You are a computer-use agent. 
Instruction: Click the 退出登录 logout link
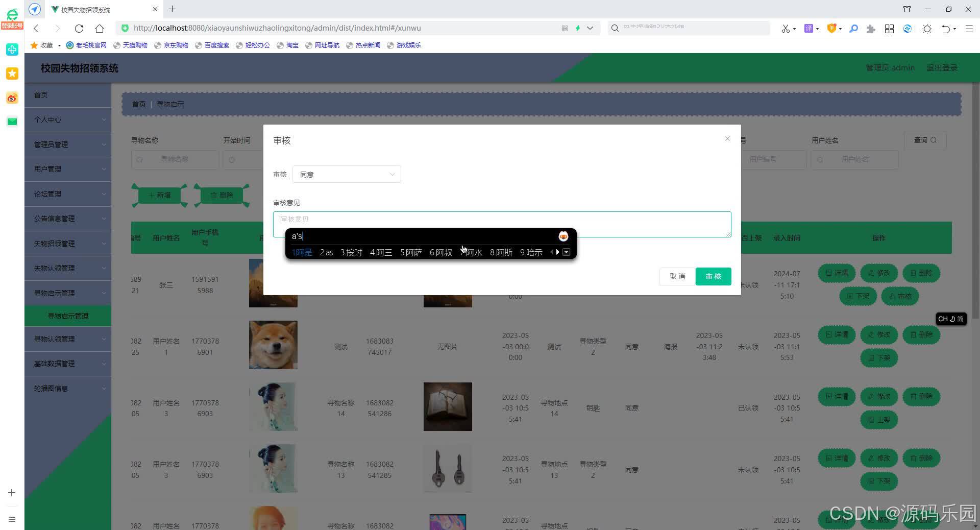[941, 67]
